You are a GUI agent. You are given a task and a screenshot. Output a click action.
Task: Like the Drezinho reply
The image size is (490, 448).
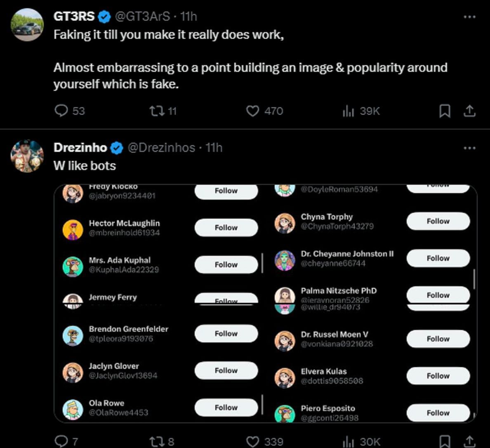[252, 441]
